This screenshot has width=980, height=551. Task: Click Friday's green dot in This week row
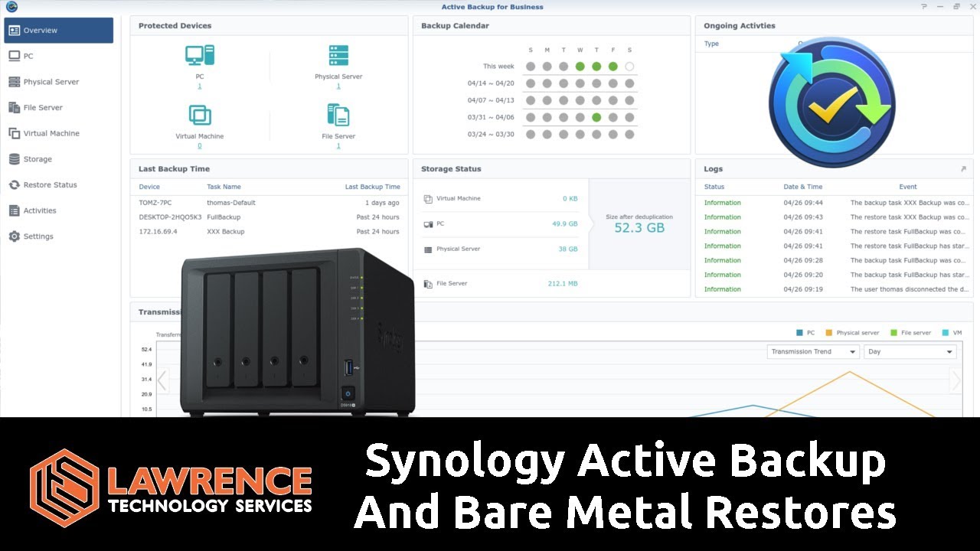click(613, 67)
